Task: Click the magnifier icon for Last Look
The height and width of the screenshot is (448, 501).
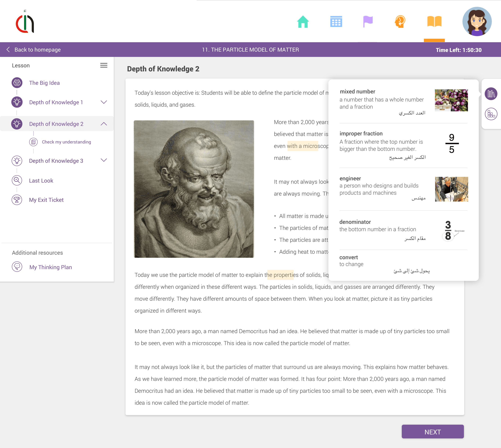Action: tap(17, 181)
